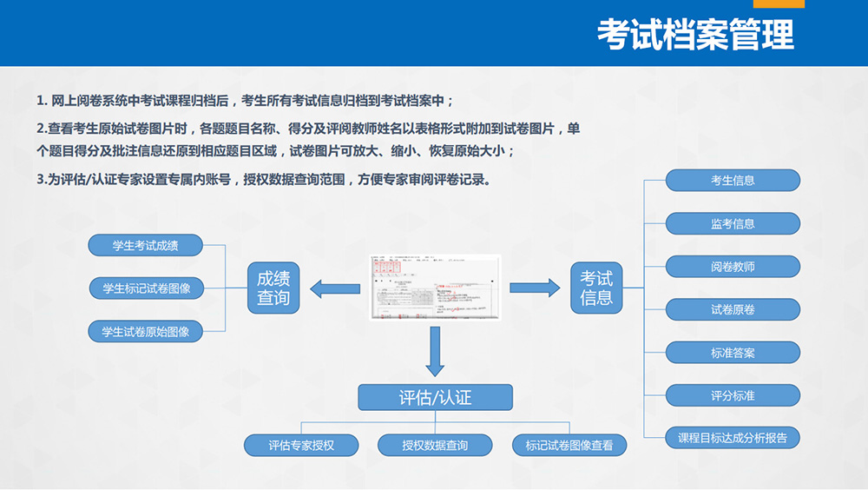Click the 标记试卷图像查看 pill

tap(569, 446)
